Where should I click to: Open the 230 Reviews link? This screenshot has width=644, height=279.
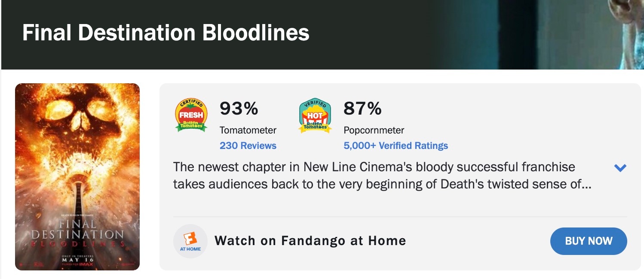[248, 146]
